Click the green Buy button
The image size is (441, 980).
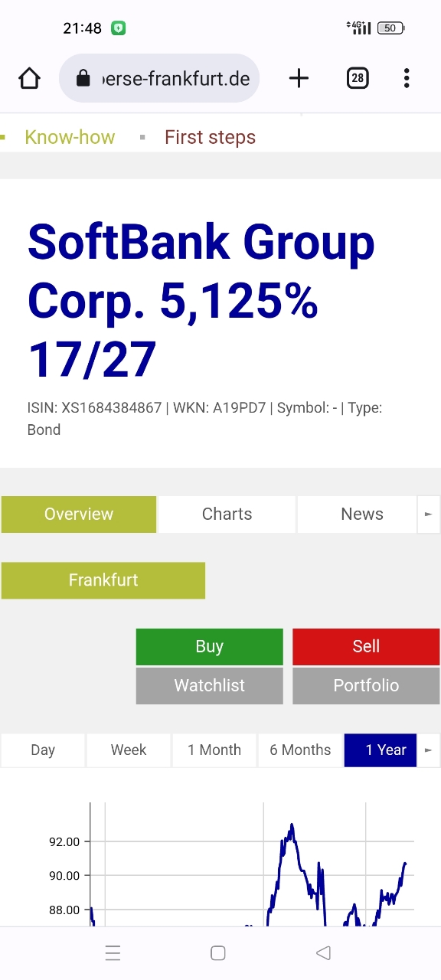(209, 647)
